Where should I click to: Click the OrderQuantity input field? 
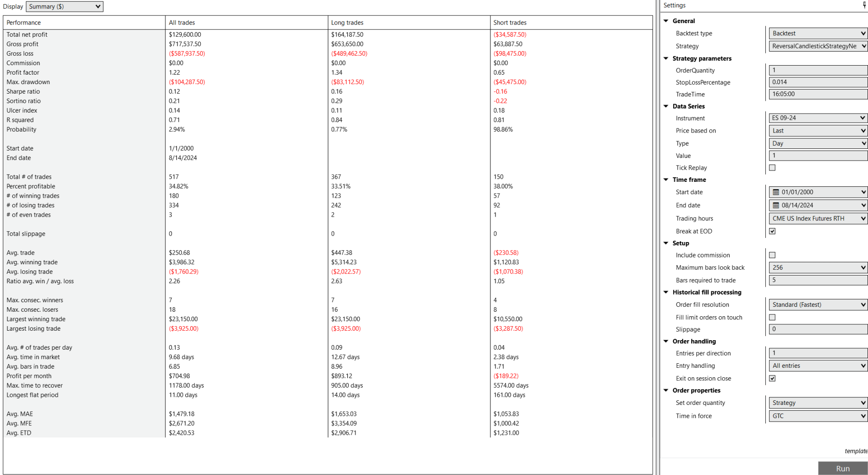(818, 70)
